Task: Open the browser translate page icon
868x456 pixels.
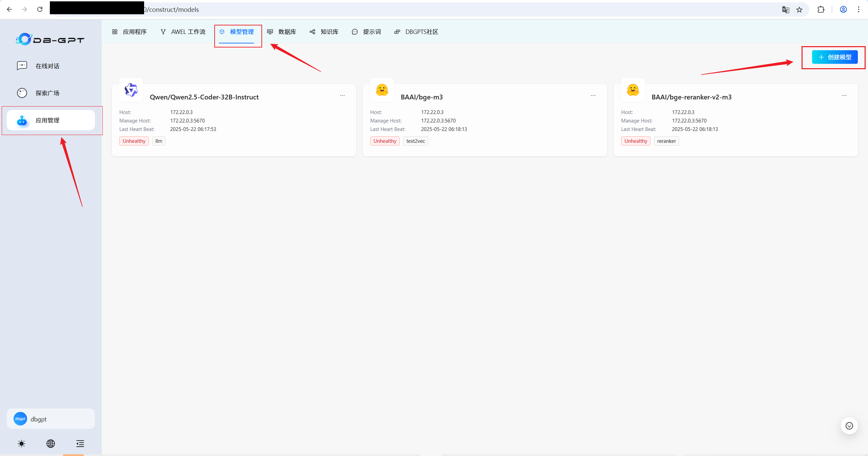Action: [x=785, y=9]
